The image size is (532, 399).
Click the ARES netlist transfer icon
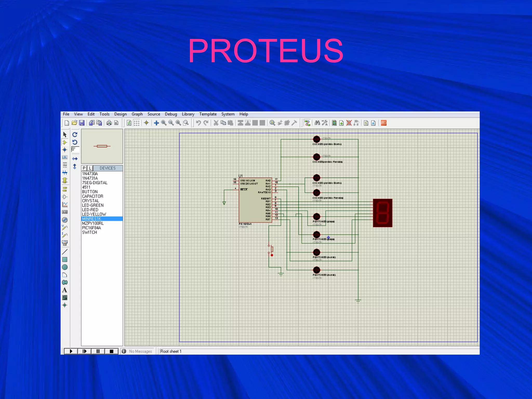click(384, 123)
